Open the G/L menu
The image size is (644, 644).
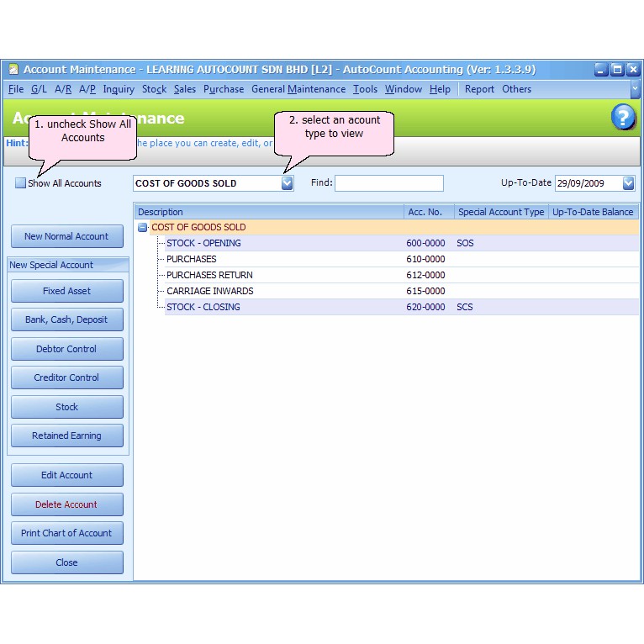(39, 89)
